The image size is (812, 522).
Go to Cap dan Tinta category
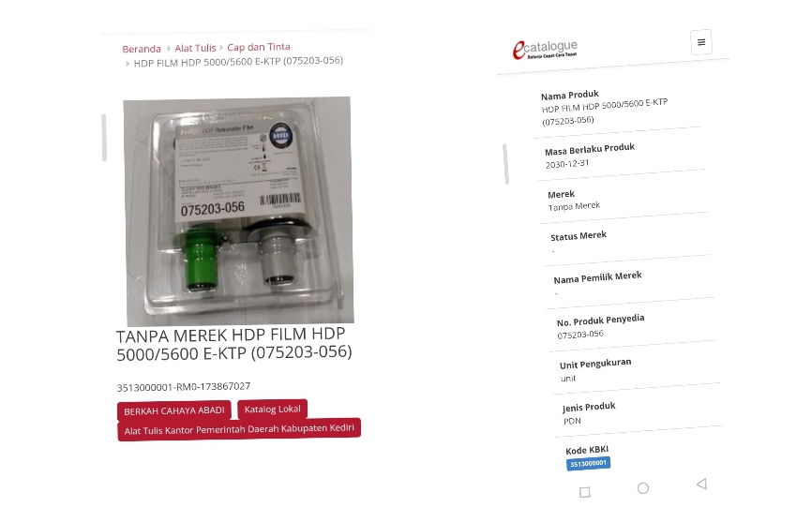pyautogui.click(x=259, y=47)
